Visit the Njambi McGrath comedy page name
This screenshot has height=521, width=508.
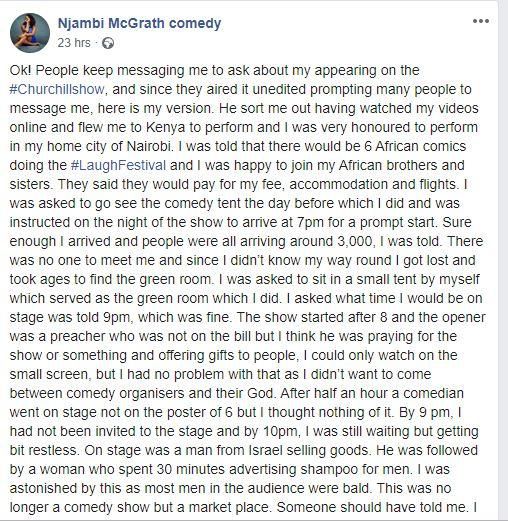tap(139, 23)
